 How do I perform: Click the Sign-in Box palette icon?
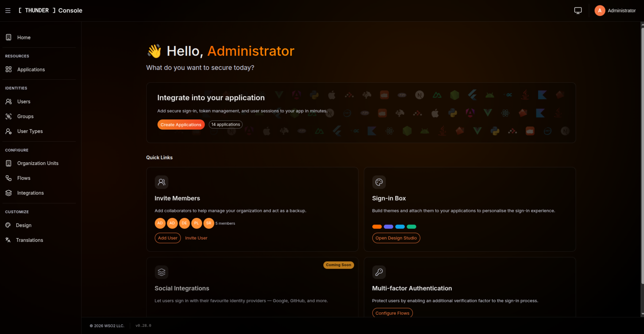pyautogui.click(x=379, y=182)
